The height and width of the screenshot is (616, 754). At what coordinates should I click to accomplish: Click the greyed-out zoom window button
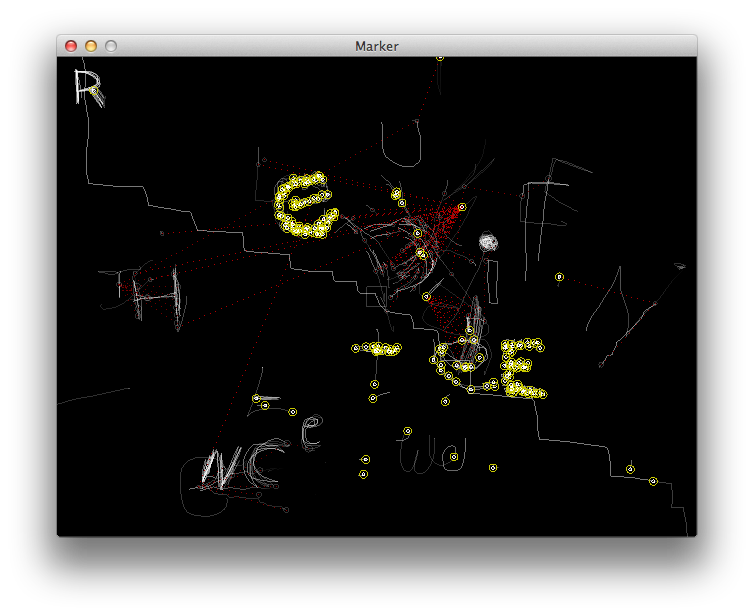111,46
